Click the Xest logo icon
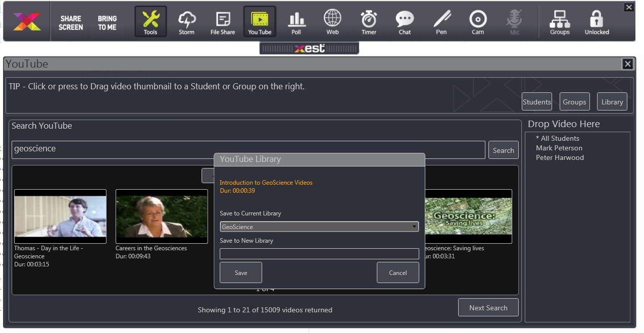644x333 pixels. pyautogui.click(x=27, y=22)
